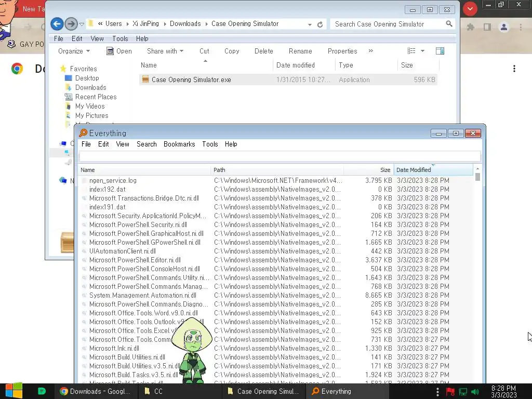Open the Explorer Edit menu
The image size is (532, 399).
pyautogui.click(x=77, y=38)
